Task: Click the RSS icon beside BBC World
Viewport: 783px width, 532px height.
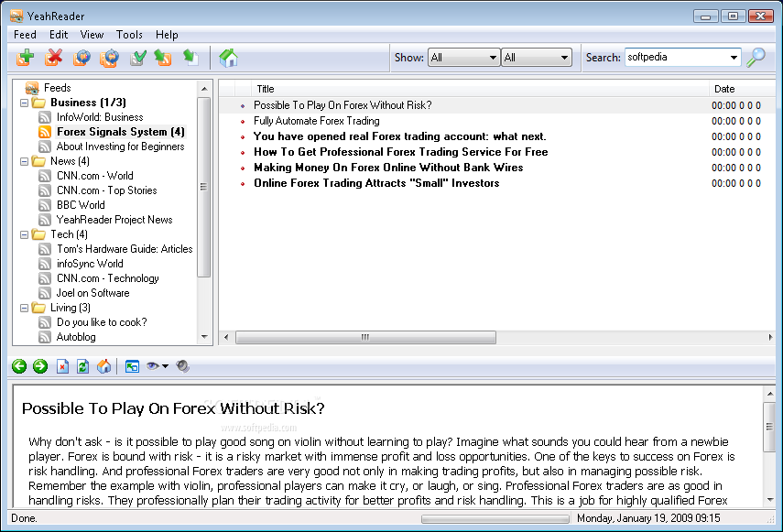Action: coord(45,205)
